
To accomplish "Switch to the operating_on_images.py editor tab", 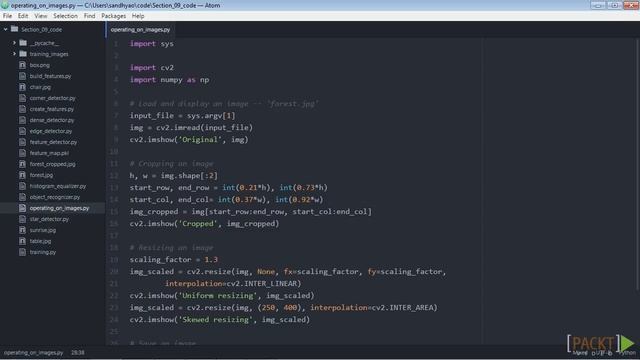I will coord(140,30).
